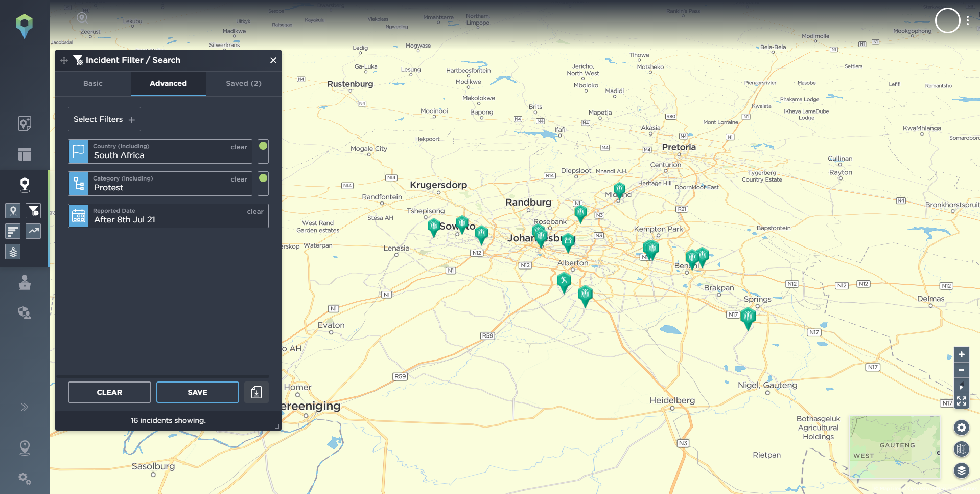Screen dimensions: 980x494
Task: Open the operator at laptop sidebar icon
Action: click(25, 282)
